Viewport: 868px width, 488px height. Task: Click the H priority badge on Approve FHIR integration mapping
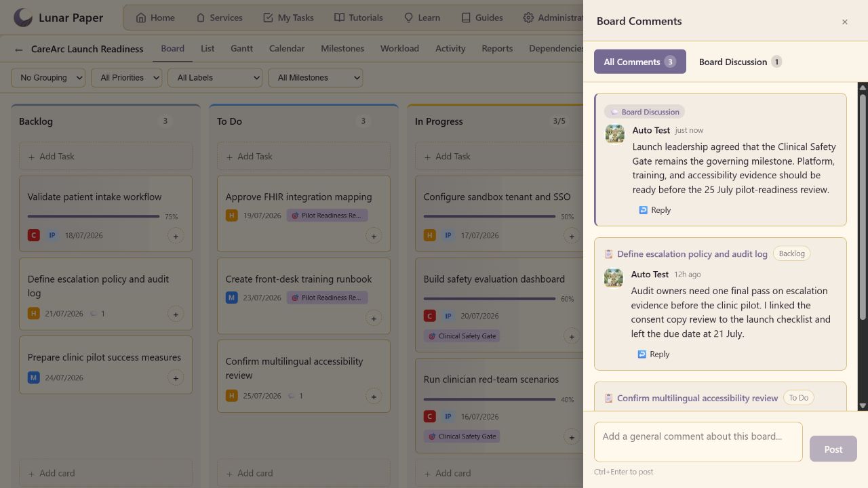point(231,216)
